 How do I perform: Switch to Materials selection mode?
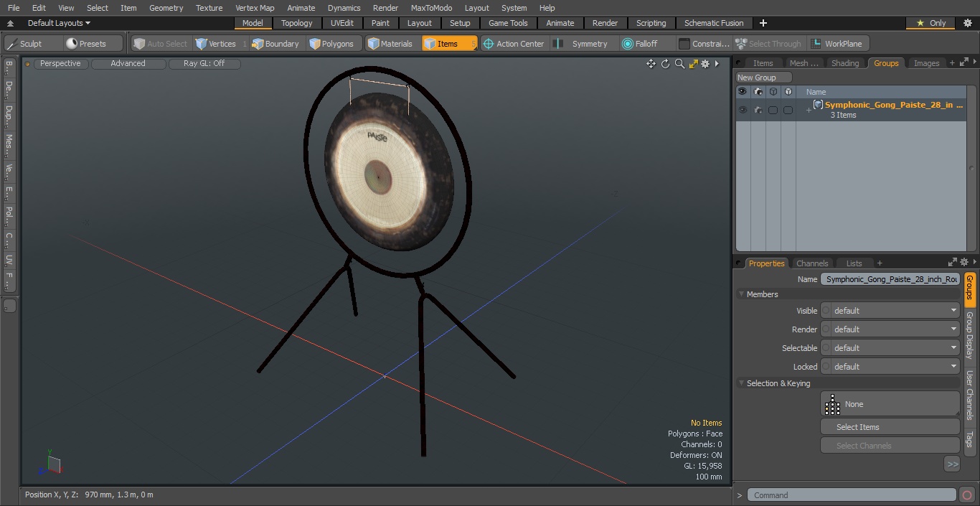[390, 44]
